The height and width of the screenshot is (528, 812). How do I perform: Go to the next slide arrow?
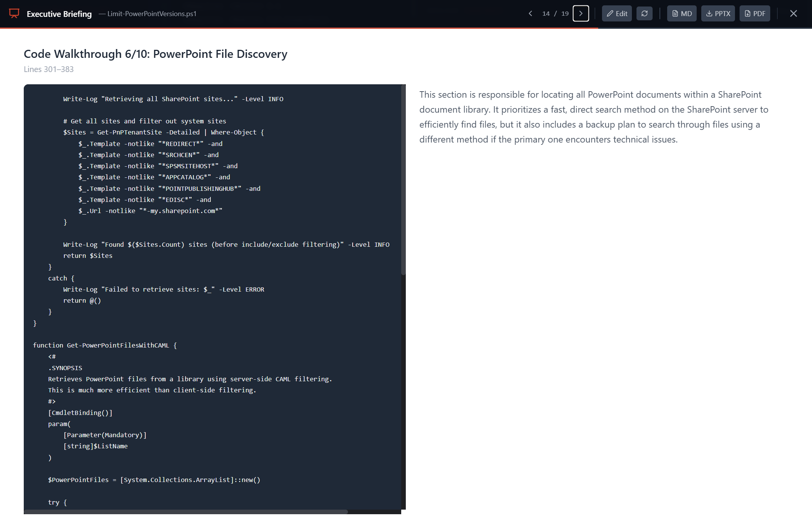[x=581, y=14]
